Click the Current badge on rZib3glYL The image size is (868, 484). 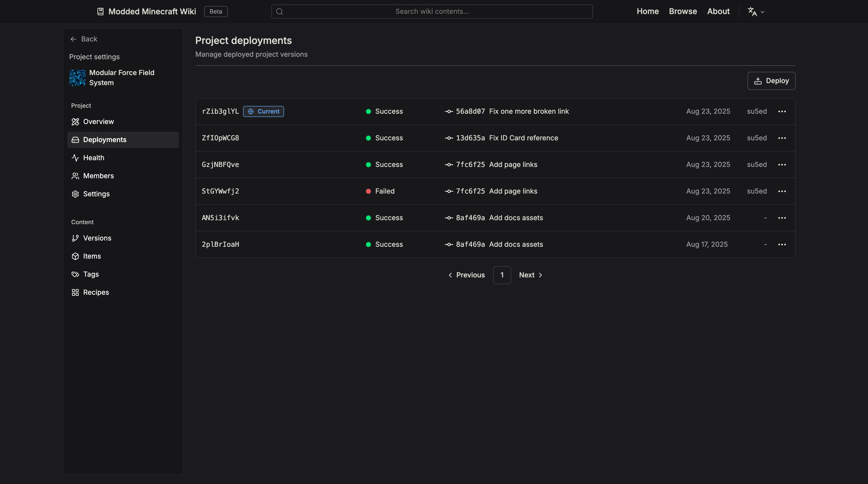tap(263, 111)
